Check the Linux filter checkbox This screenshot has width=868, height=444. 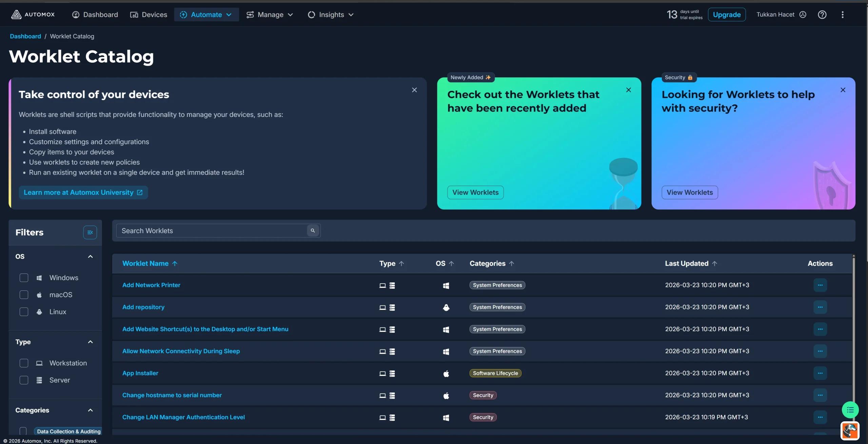pyautogui.click(x=24, y=311)
